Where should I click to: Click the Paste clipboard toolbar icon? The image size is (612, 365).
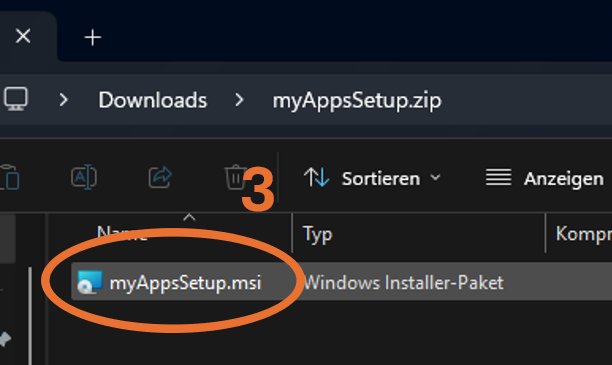tap(9, 177)
